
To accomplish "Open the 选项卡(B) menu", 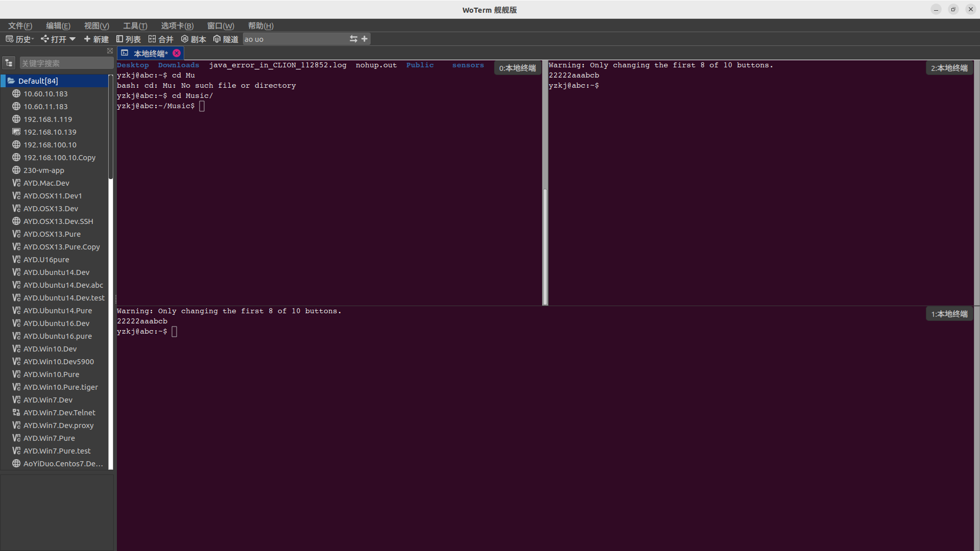I will point(177,26).
